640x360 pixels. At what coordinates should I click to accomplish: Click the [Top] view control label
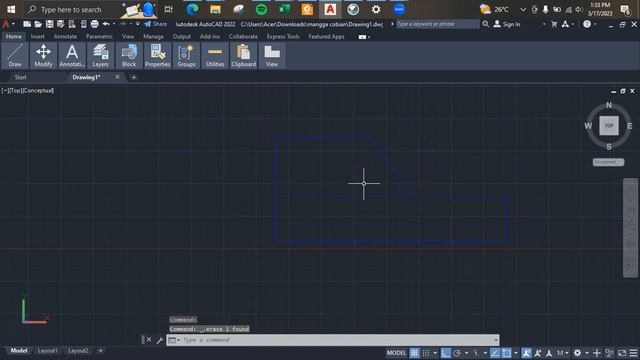pos(16,91)
